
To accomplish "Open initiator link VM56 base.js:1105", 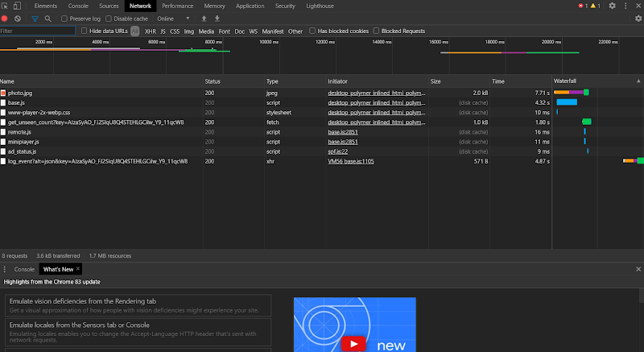I will click(351, 161).
